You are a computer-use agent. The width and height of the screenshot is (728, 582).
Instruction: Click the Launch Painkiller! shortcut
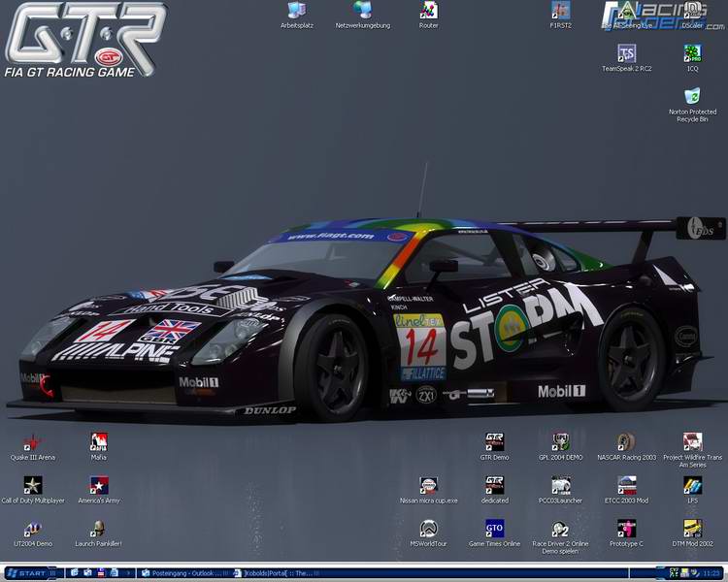(x=98, y=533)
